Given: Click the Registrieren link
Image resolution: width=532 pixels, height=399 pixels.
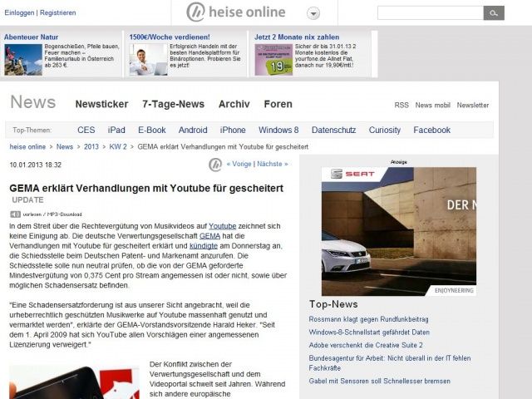Looking at the screenshot, I should coord(57,12).
